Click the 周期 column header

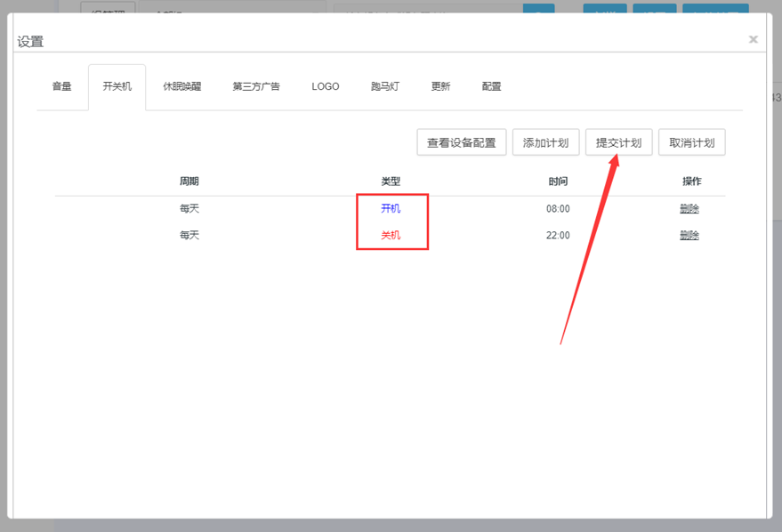pyautogui.click(x=189, y=181)
